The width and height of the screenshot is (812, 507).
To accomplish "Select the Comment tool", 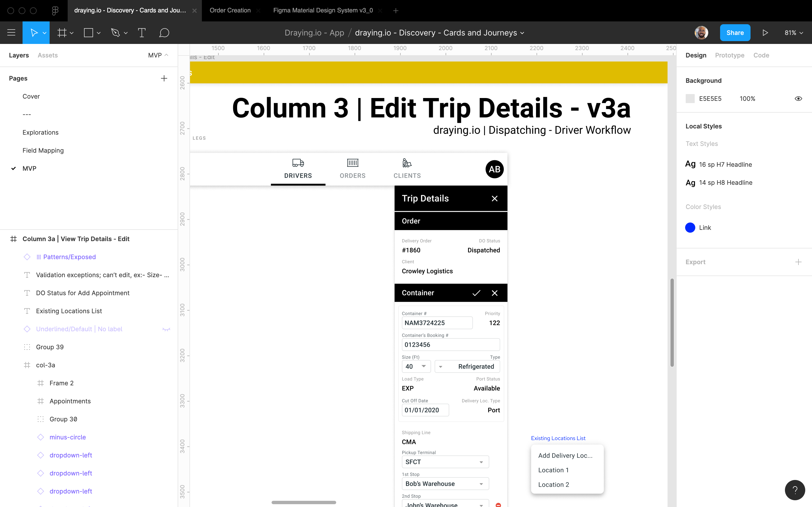I will pyautogui.click(x=164, y=33).
